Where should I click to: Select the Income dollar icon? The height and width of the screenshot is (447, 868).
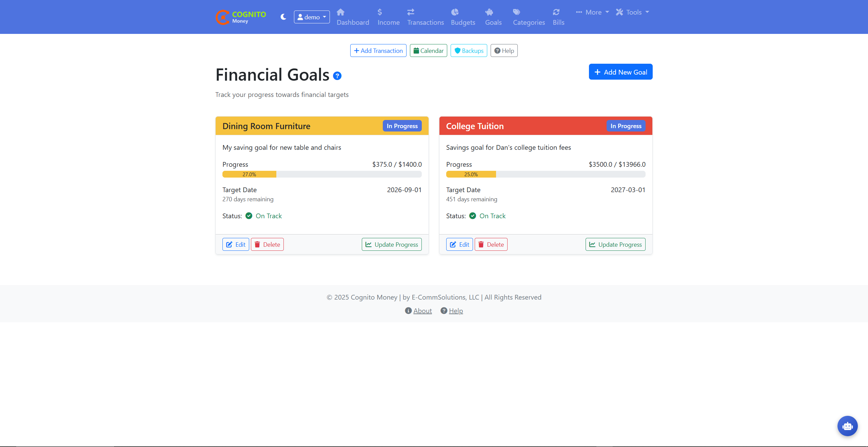click(380, 12)
